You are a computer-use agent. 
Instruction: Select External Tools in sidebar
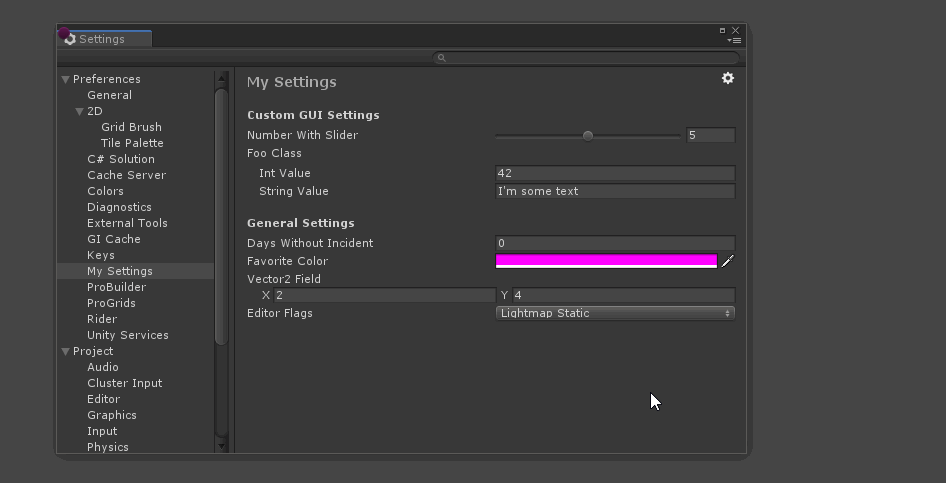coord(127,223)
